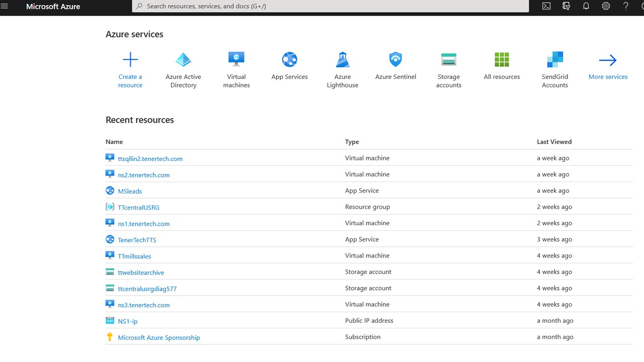
Task: Open the help question mark
Action: click(x=626, y=6)
